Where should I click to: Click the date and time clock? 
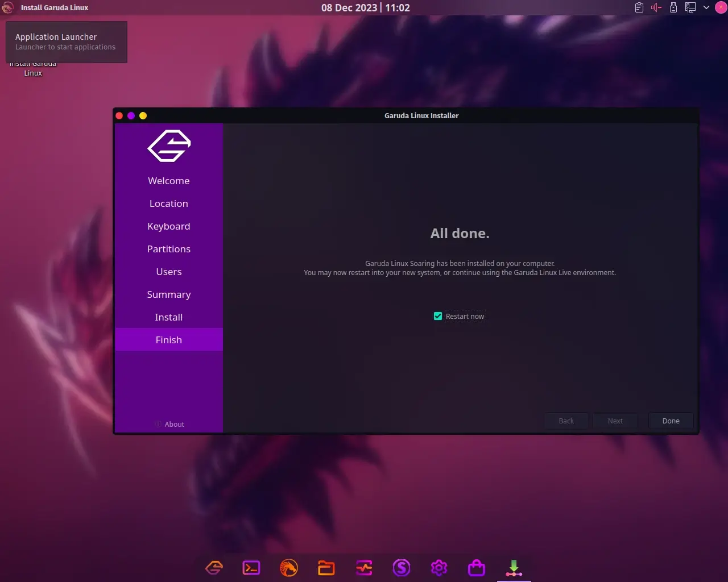tap(366, 7)
